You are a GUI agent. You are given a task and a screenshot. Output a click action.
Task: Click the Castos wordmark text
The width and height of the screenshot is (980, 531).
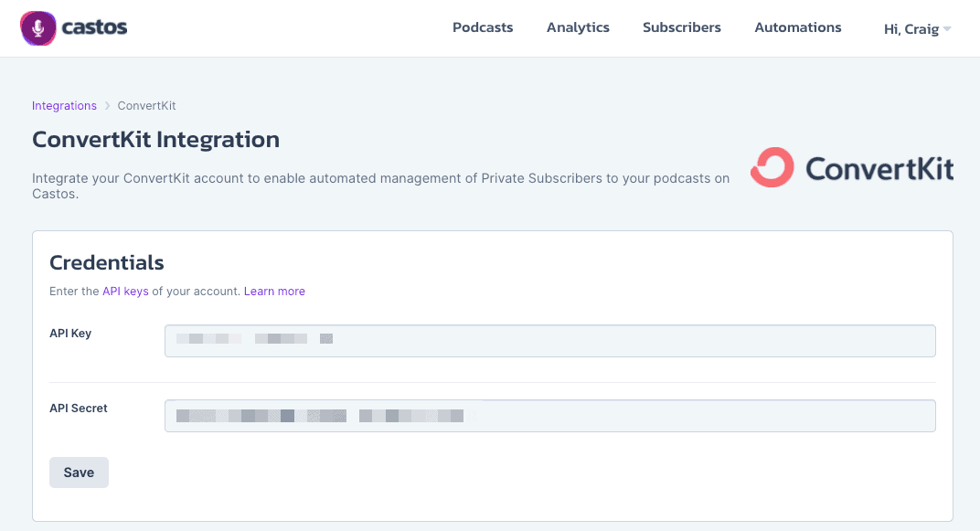click(94, 28)
